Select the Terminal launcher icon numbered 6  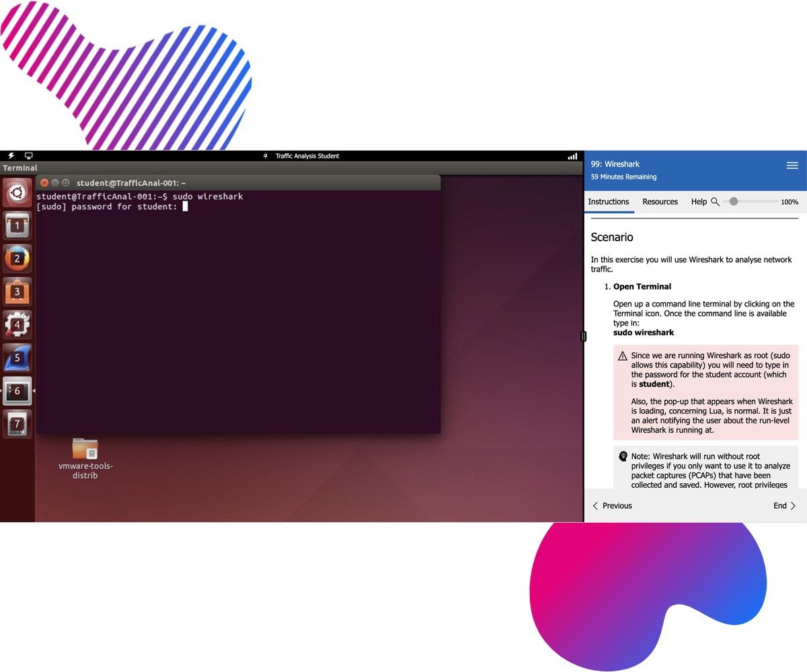coord(17,390)
